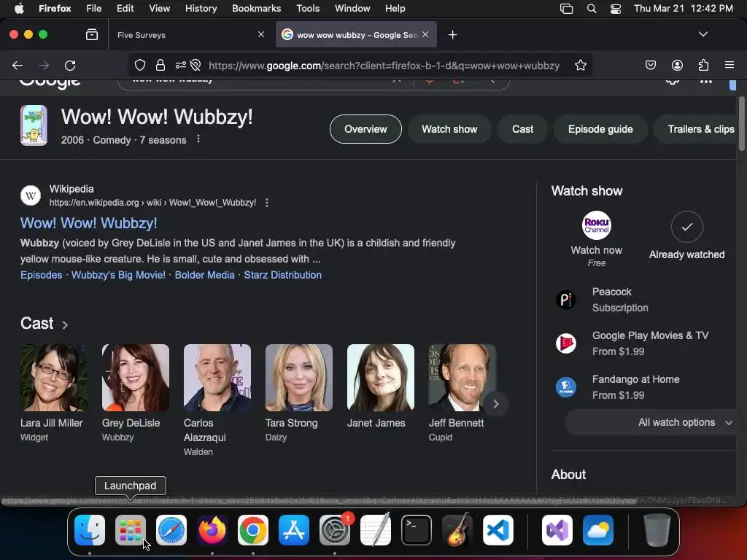
Task: Watch now on Roku Channel
Action: tap(597, 238)
